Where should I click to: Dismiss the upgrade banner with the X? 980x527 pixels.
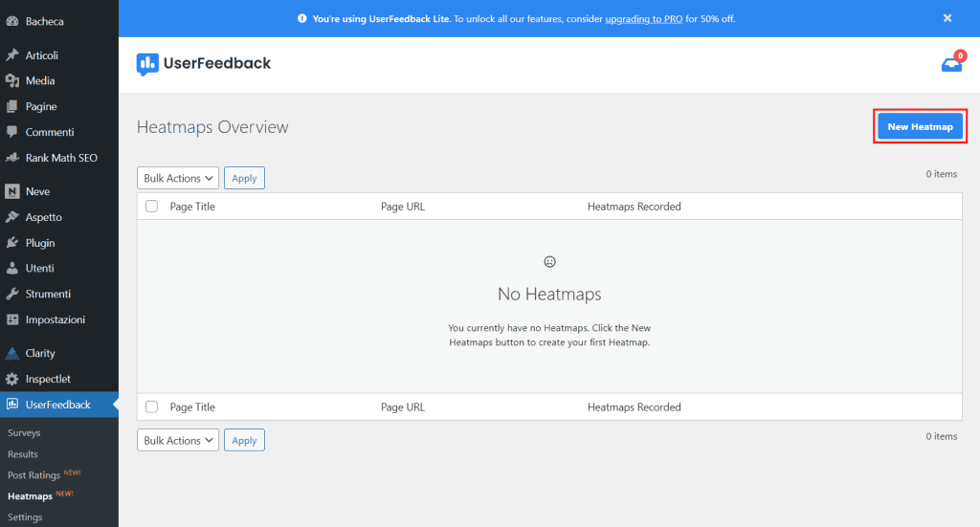(x=947, y=18)
